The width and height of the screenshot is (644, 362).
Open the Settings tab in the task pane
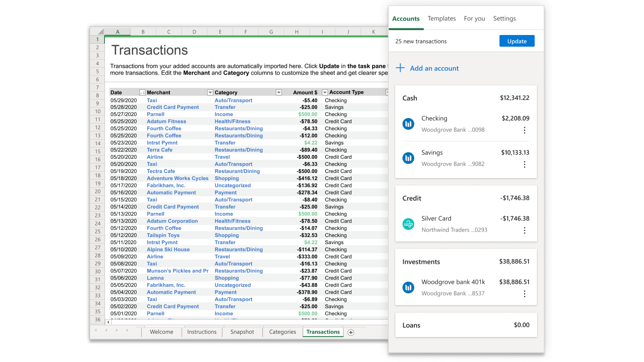(x=504, y=18)
